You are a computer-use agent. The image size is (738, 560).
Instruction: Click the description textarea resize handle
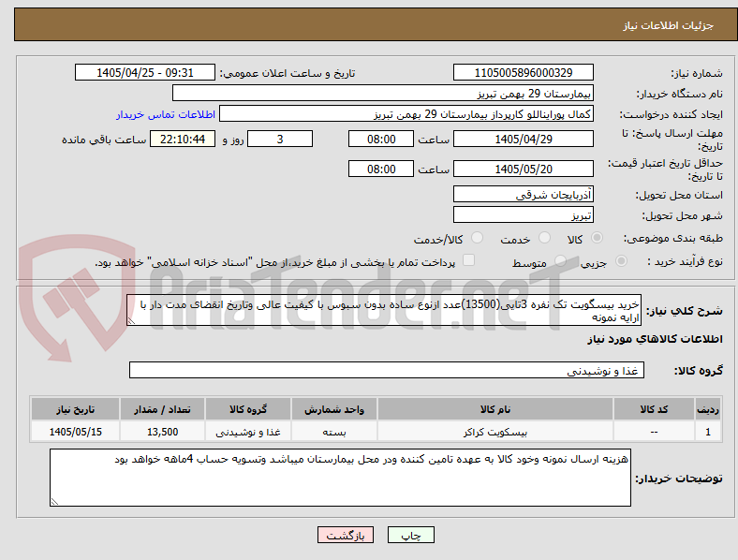(x=131, y=321)
